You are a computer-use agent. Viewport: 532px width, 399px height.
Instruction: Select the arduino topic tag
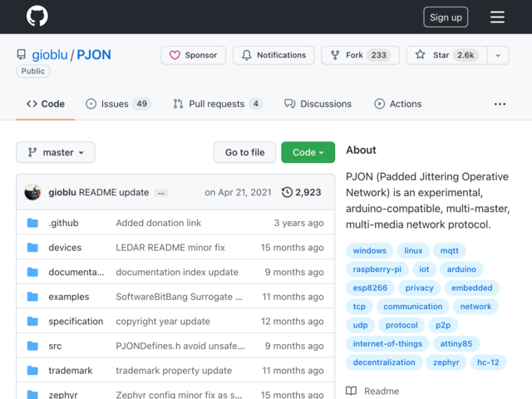point(461,269)
